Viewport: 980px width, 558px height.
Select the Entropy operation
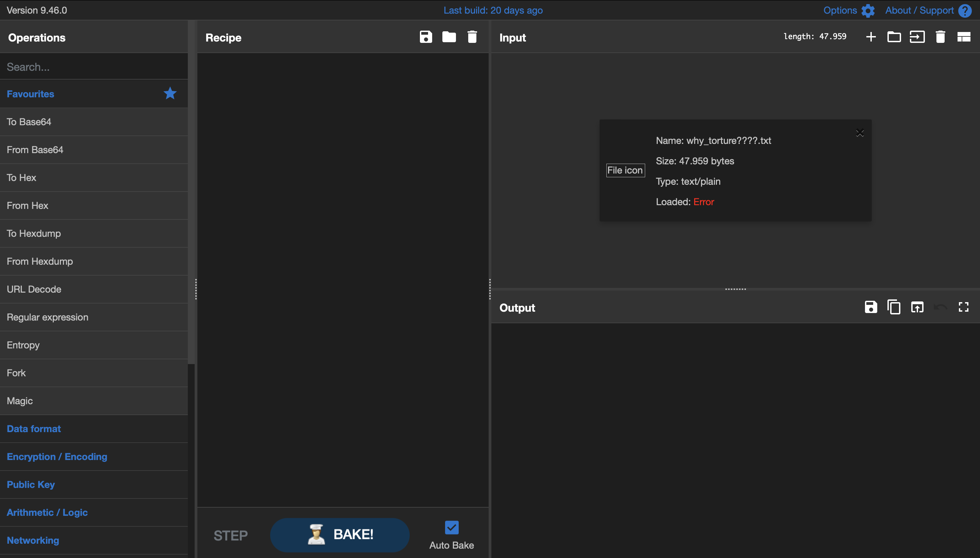pyautogui.click(x=94, y=345)
